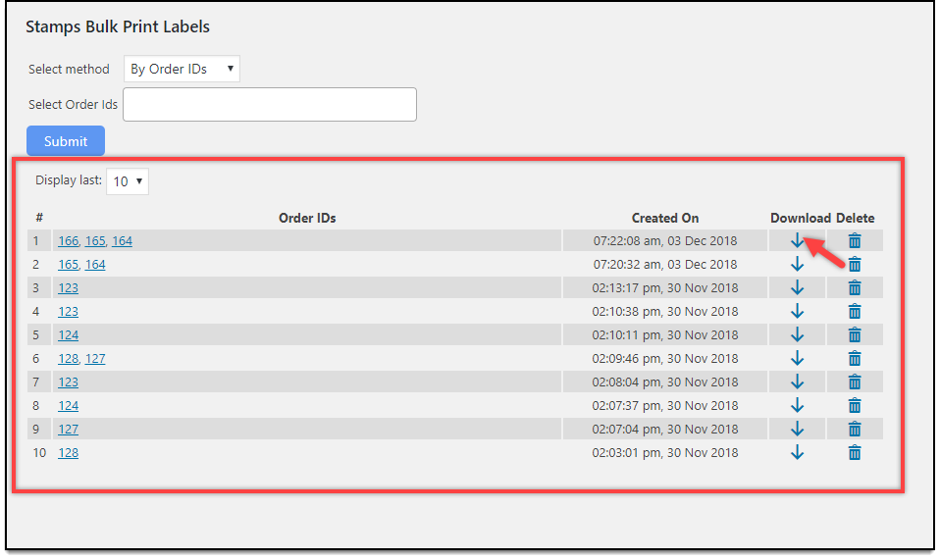This screenshot has width=940, height=560.
Task: Open order 165 link in row 1
Action: point(95,240)
